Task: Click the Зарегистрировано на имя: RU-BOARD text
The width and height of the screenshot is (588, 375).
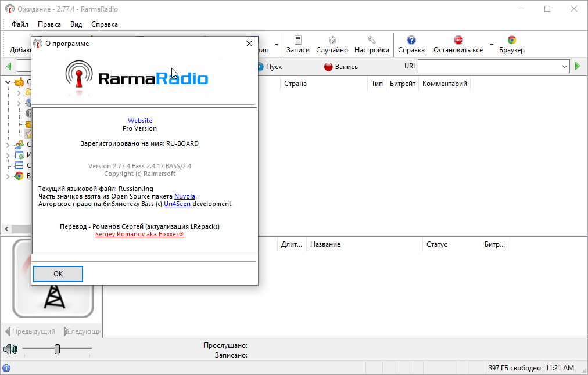Action: pos(139,143)
